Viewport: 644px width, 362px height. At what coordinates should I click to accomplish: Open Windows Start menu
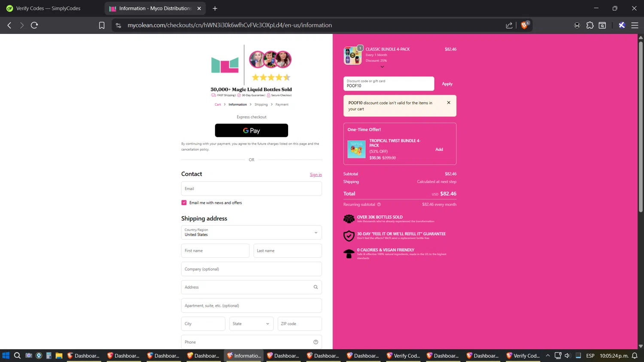tap(6, 356)
